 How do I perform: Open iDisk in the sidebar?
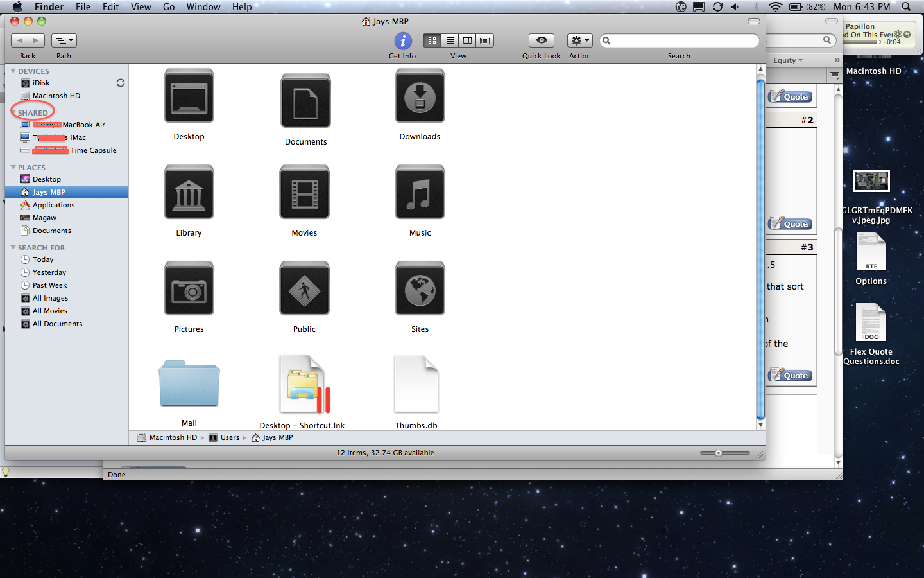41,83
